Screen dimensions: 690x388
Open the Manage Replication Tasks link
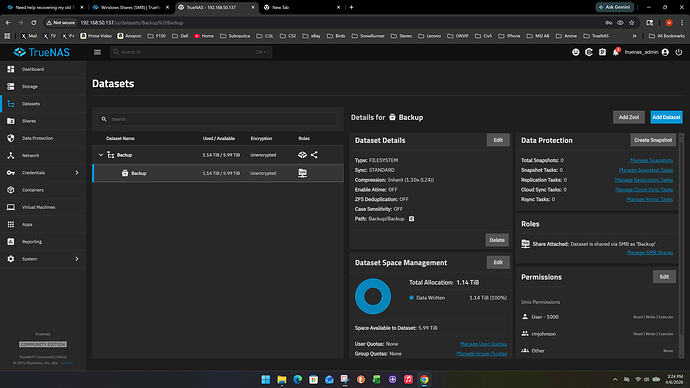tap(644, 180)
